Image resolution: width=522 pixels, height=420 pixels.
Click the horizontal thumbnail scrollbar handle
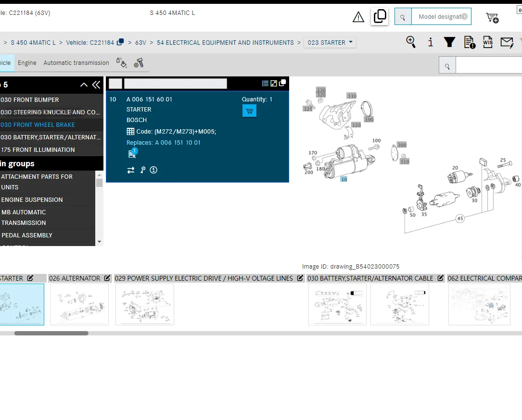[51, 333]
